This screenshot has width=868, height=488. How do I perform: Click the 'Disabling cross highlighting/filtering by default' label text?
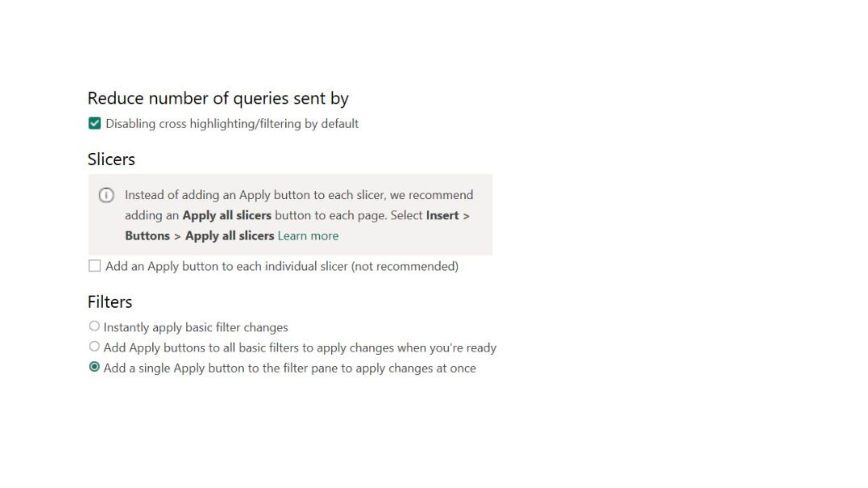pyautogui.click(x=231, y=124)
